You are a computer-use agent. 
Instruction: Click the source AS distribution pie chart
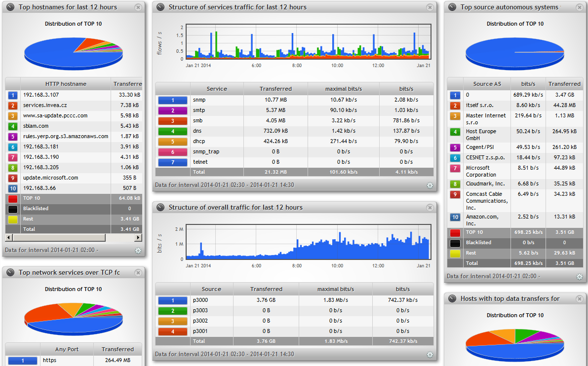[515, 54]
